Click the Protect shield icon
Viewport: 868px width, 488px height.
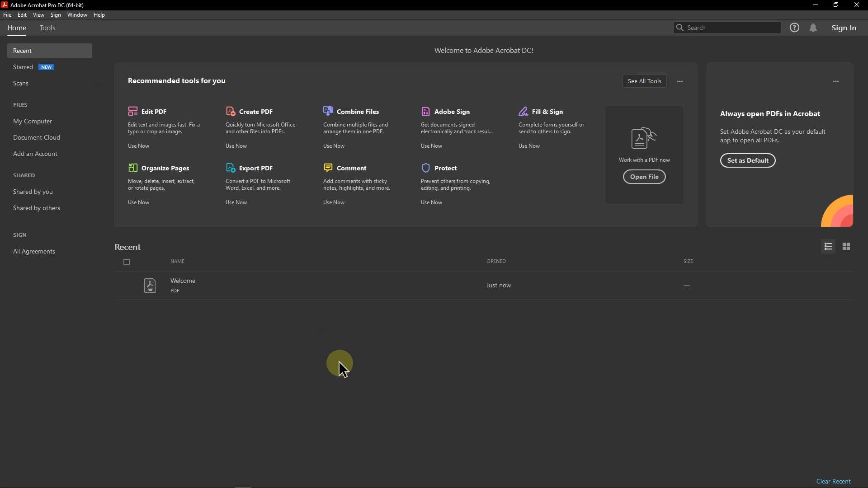point(426,168)
